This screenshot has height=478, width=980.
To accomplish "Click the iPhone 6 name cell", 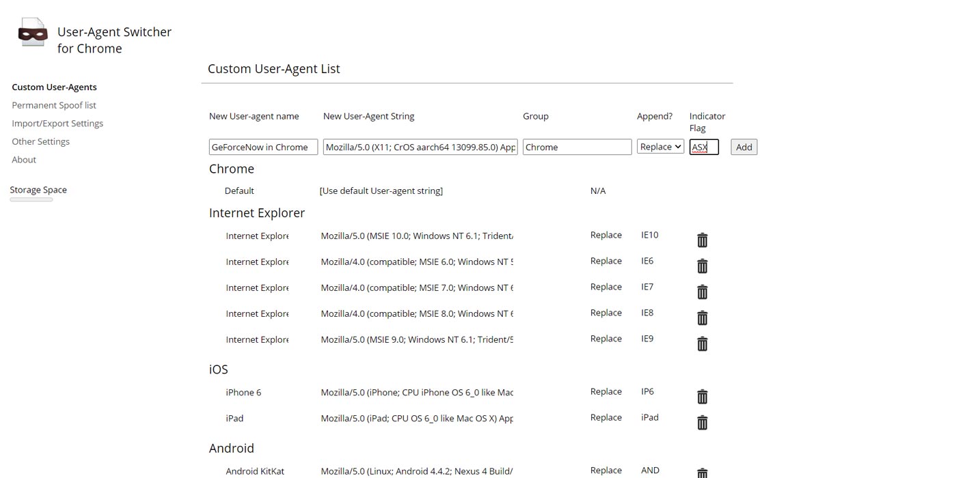I will (x=243, y=393).
